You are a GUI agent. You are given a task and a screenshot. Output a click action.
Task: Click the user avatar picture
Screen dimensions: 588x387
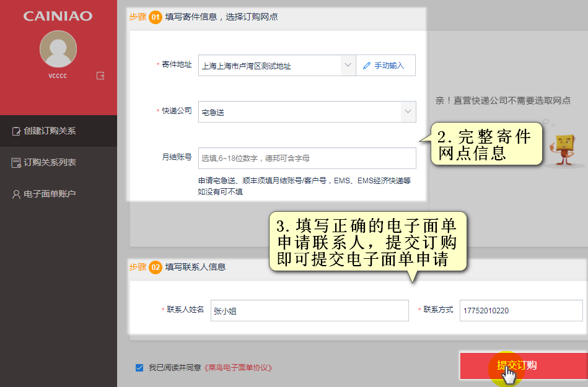pyautogui.click(x=58, y=49)
